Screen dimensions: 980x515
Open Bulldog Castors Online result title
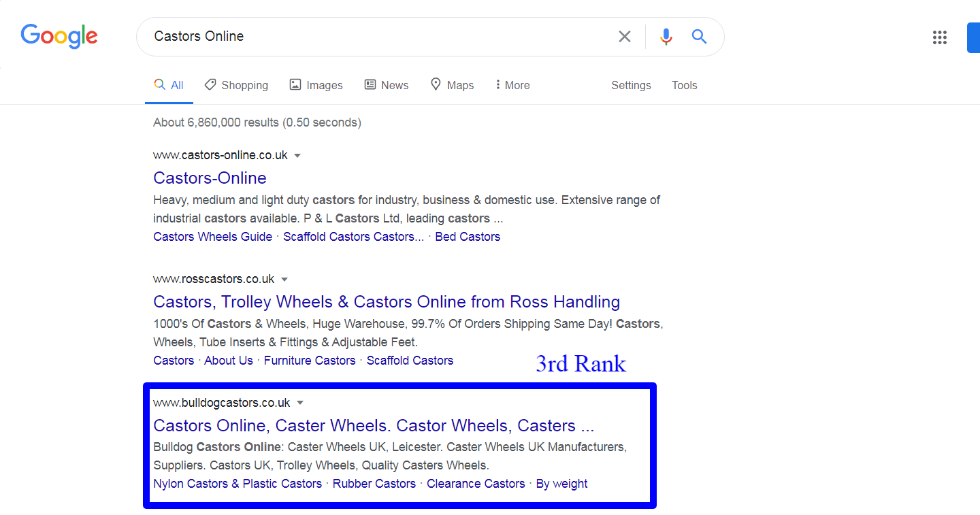coord(374,425)
